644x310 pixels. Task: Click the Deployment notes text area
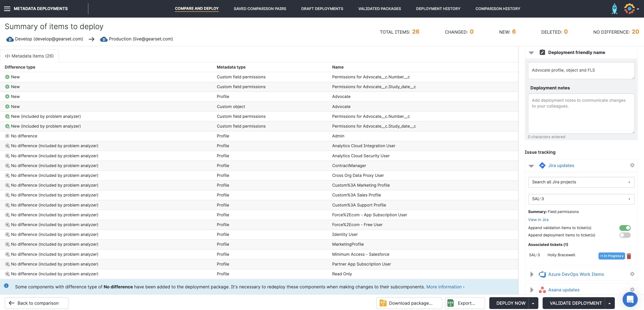(x=581, y=114)
